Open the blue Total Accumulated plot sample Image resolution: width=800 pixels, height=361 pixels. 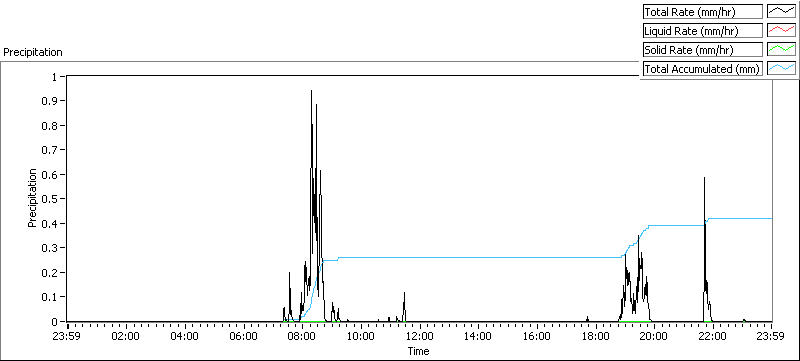(782, 69)
